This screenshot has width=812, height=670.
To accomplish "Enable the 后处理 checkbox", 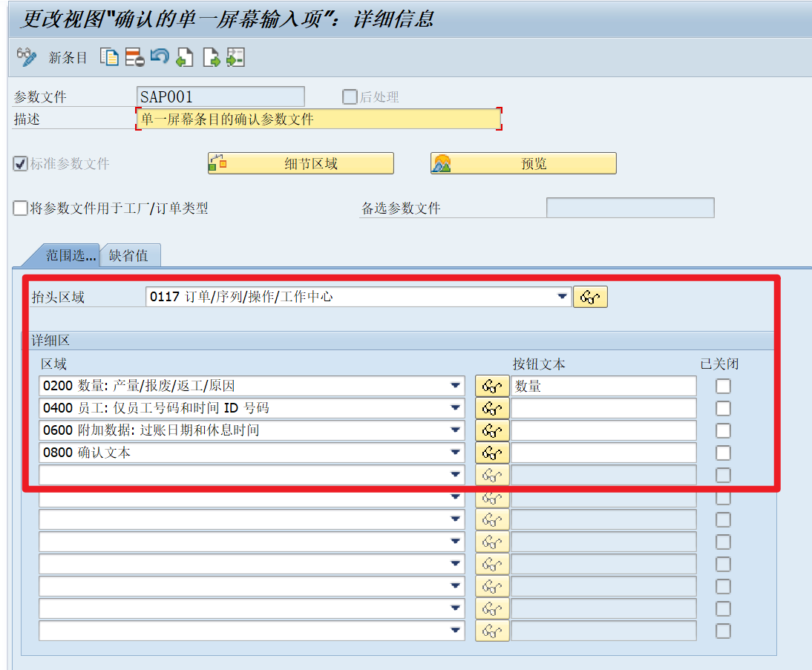I will pos(349,96).
